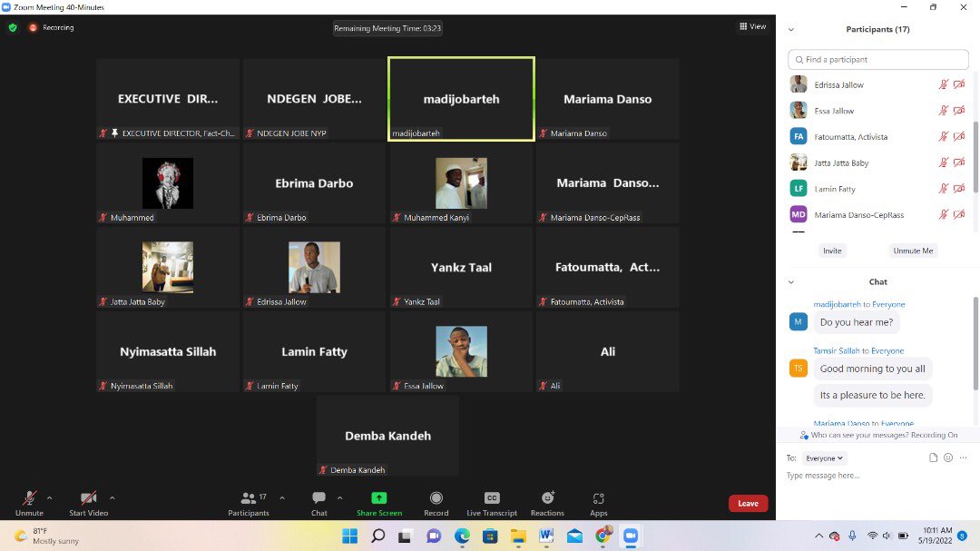Click the red Leave button
This screenshot has width=980, height=551.
point(748,504)
